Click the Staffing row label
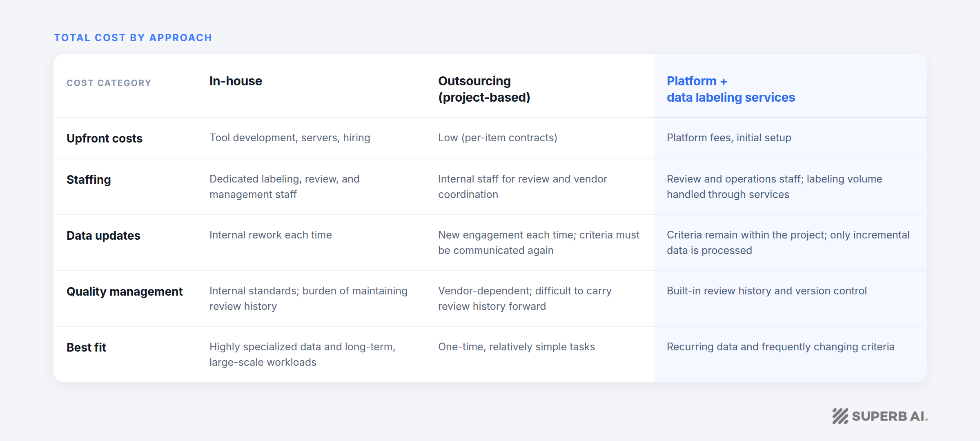 point(89,180)
